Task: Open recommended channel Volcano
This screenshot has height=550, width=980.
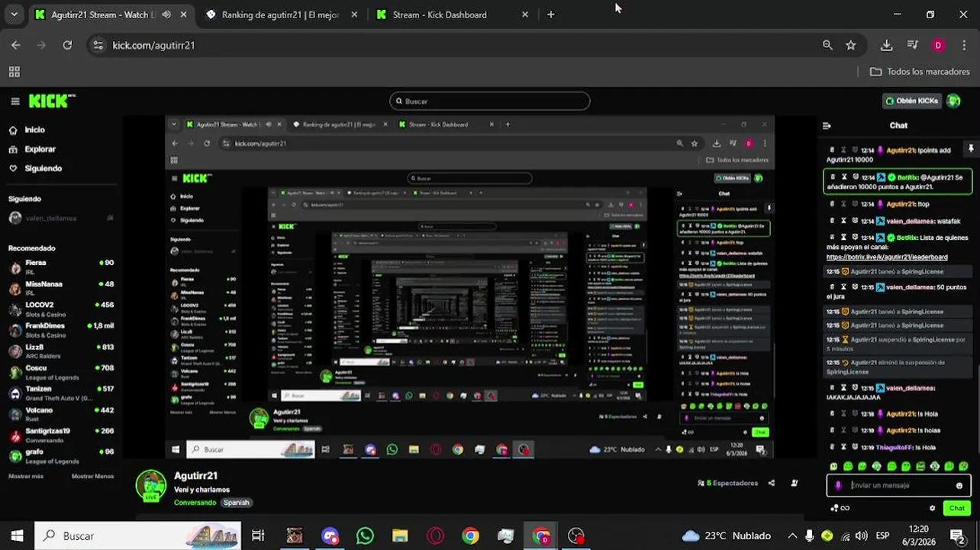Action: point(61,414)
